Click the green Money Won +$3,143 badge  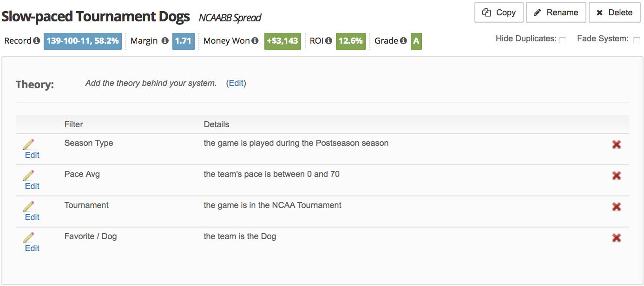click(x=283, y=41)
